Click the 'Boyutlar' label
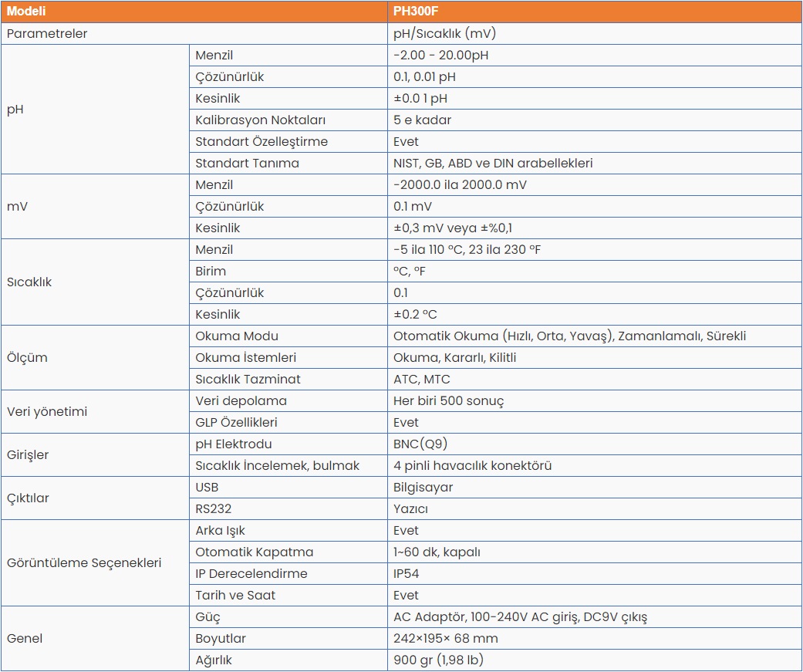Screen dimensions: 803x672 [x=221, y=639]
